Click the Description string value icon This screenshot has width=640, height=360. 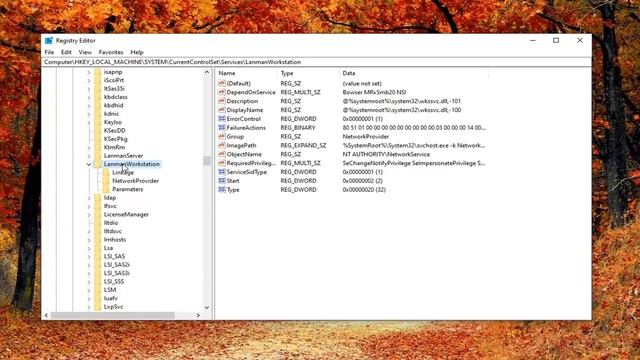coord(222,101)
